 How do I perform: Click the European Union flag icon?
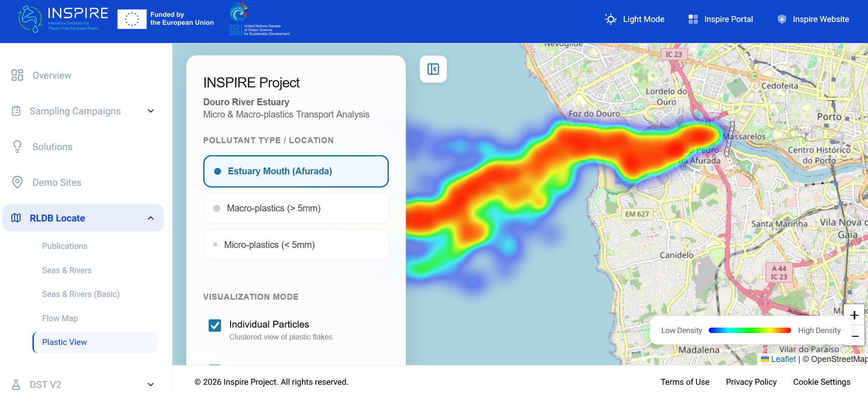[132, 19]
